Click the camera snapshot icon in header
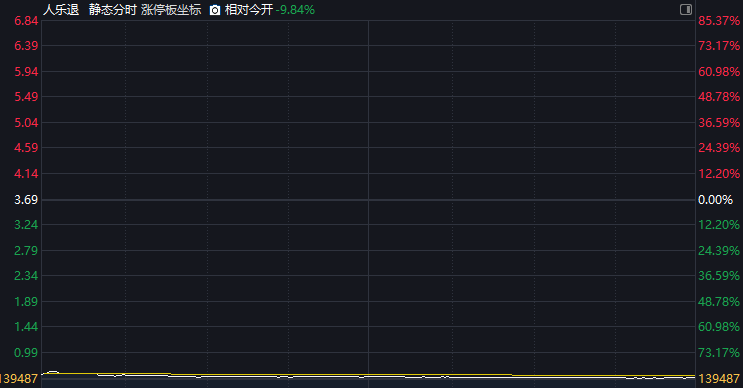The height and width of the screenshot is (388, 743). coord(215,10)
